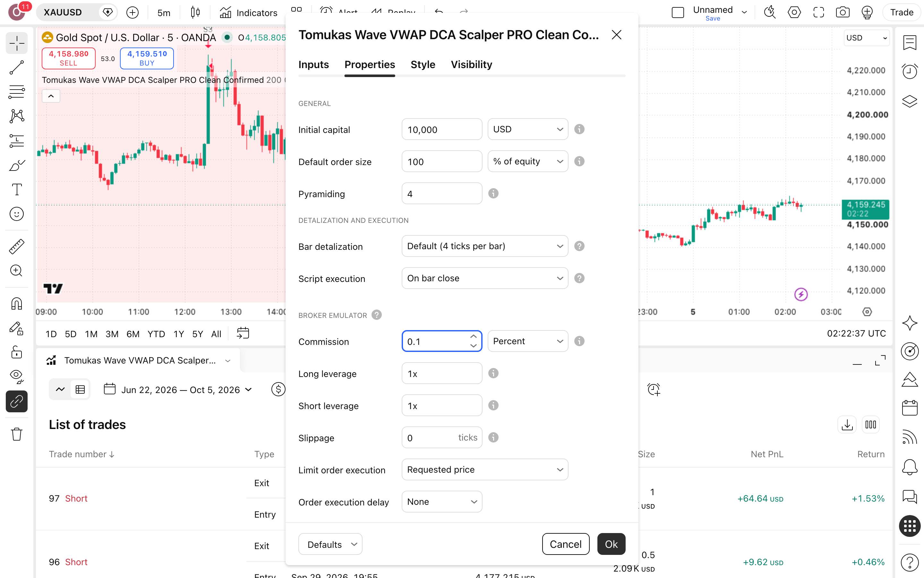
Task: Activate the zoom in tool
Action: 16,271
